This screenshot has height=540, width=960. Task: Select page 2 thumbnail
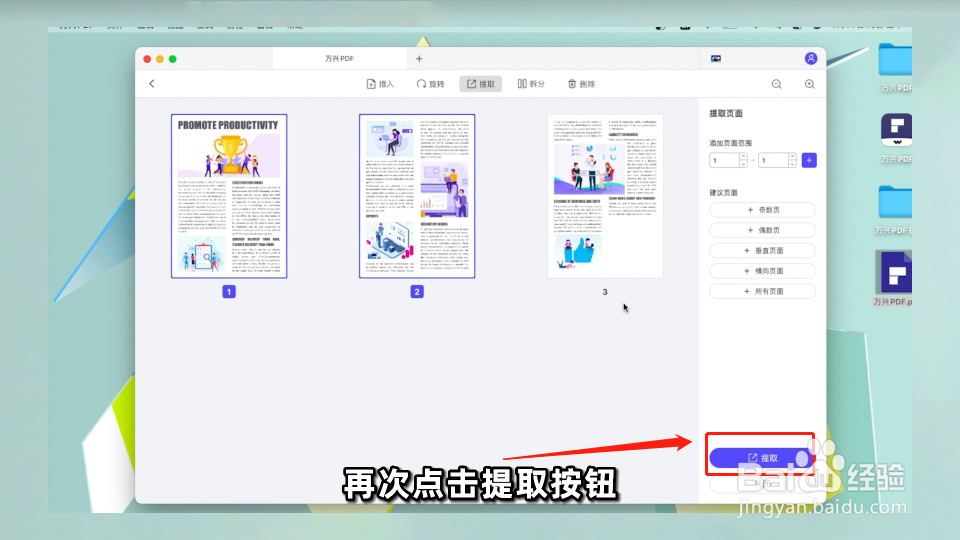[417, 196]
